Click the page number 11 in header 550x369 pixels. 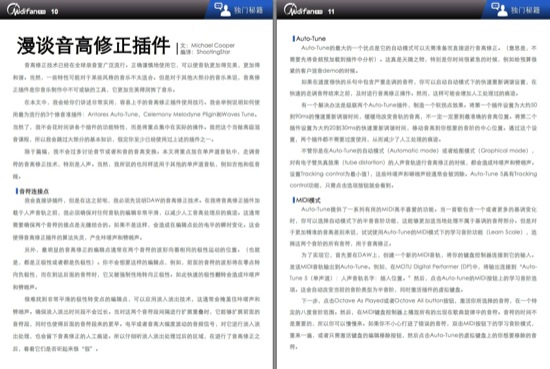point(331,12)
